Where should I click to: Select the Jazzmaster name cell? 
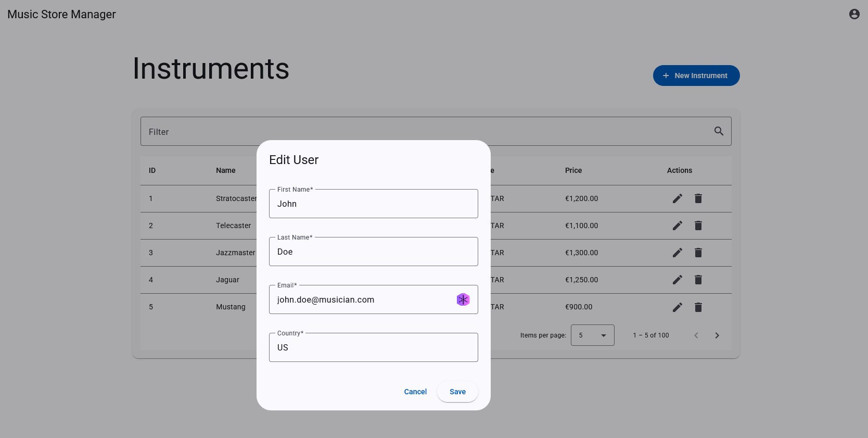tap(236, 253)
